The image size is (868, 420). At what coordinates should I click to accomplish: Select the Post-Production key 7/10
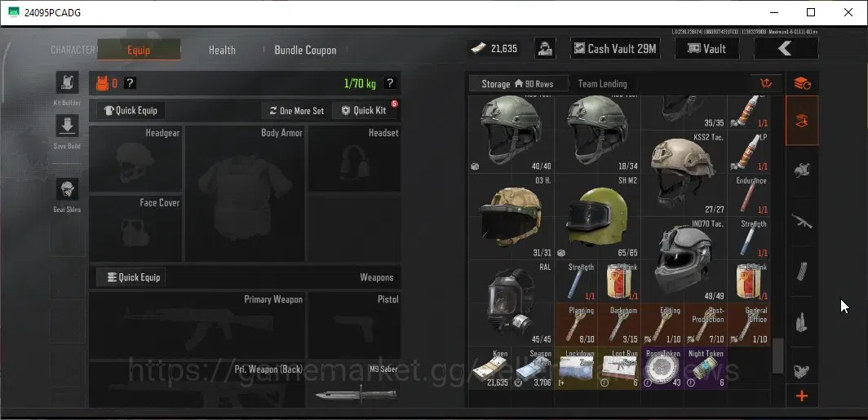tap(706, 325)
